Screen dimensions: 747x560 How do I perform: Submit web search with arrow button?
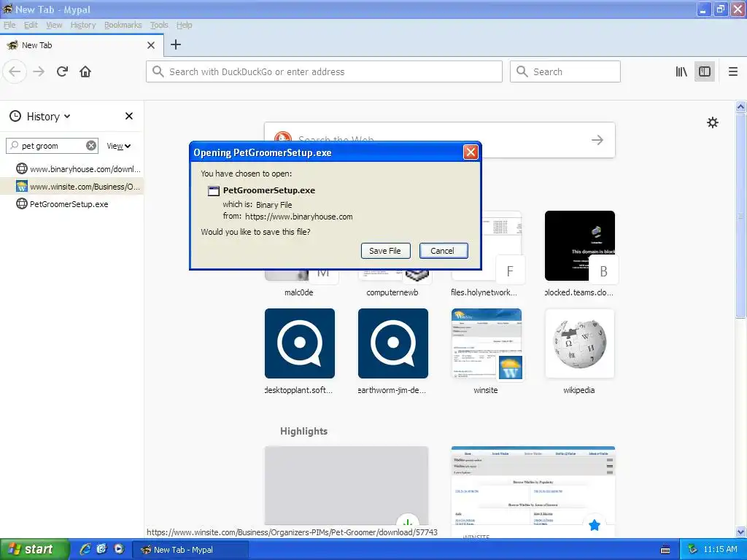point(597,140)
